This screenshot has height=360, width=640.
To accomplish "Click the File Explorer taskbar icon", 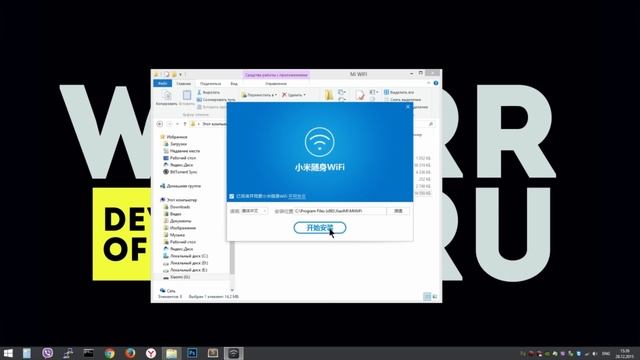I will 172,353.
